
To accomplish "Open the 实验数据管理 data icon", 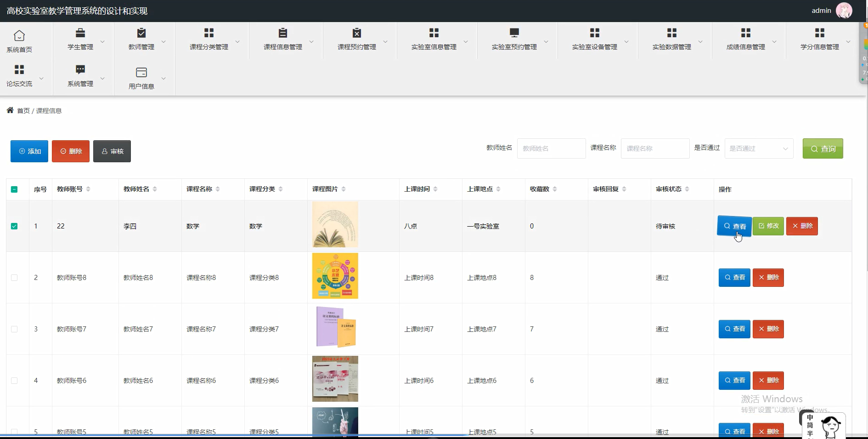I will click(x=671, y=33).
